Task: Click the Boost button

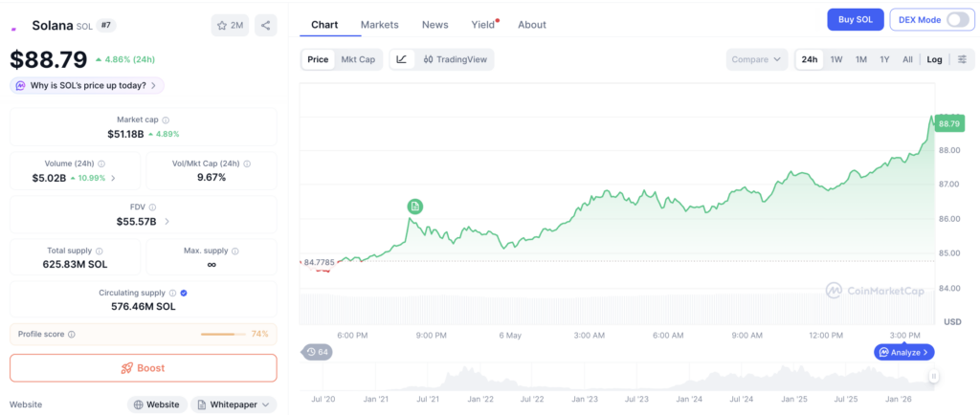Action: pos(144,368)
